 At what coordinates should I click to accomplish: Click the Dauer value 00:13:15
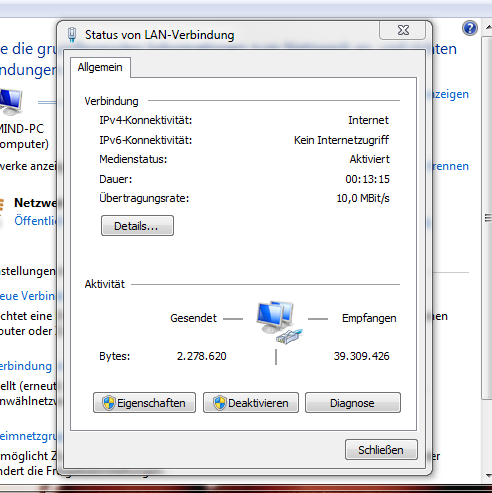point(367,179)
